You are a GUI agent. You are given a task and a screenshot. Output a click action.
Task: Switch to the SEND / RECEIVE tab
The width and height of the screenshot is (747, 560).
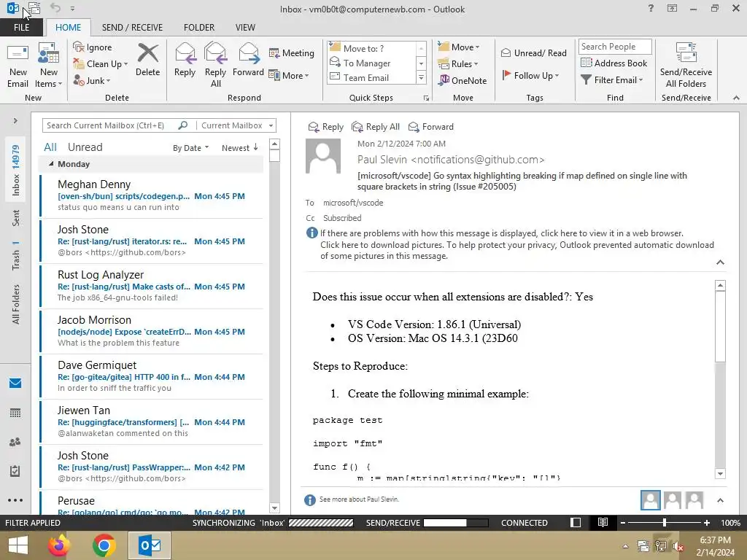point(132,27)
